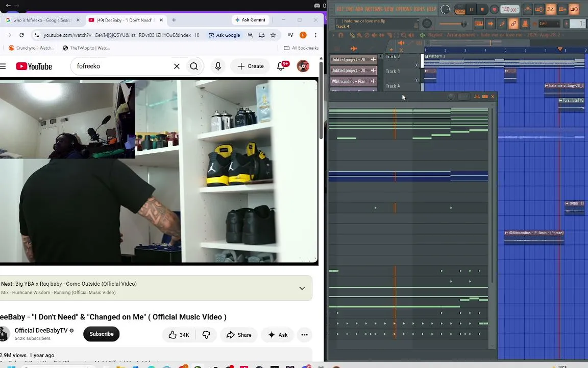Screen dimensions: 588x368
Task: Click the Ask Gemini button
Action: (x=250, y=20)
